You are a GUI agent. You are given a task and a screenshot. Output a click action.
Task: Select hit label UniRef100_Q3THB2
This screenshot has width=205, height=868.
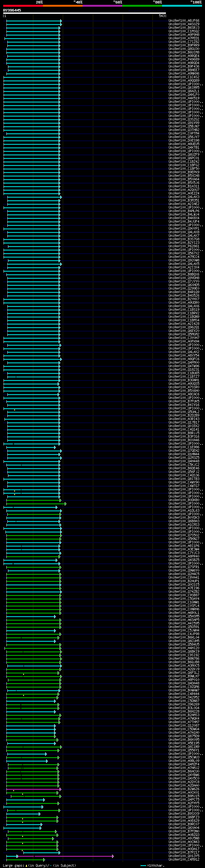pos(184,130)
